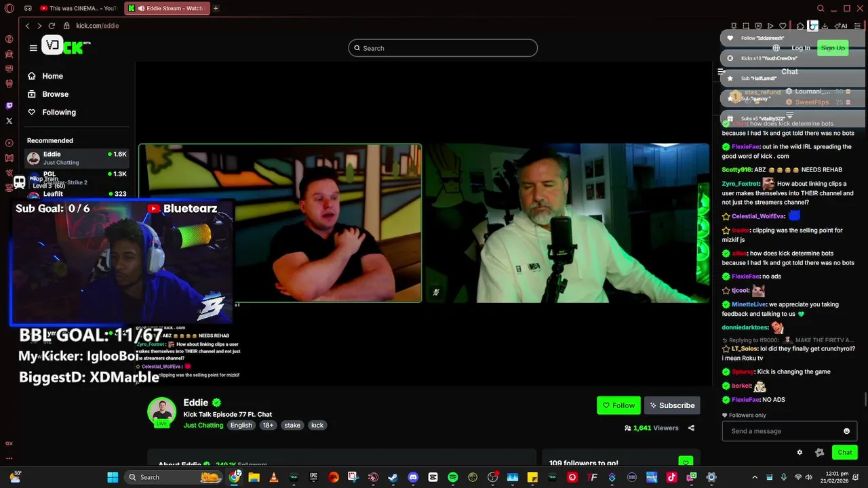Subscribe to Eddie's channel
The image size is (868, 488).
click(672, 405)
